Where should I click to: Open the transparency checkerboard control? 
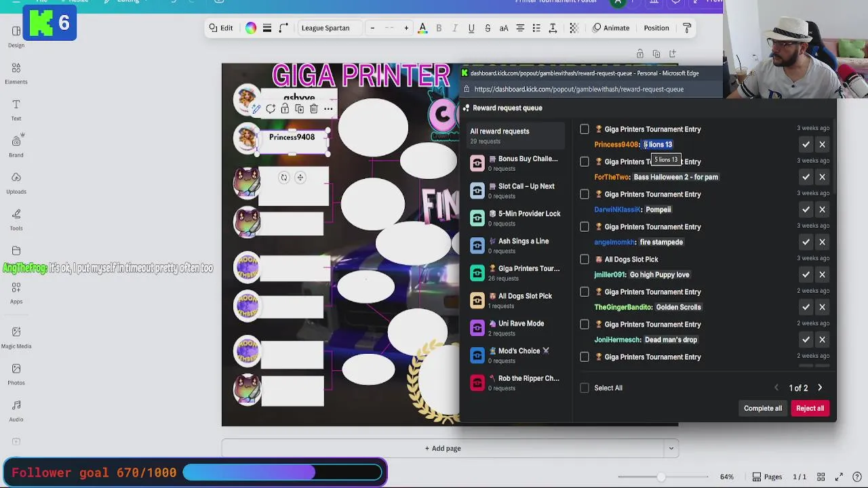click(x=574, y=28)
